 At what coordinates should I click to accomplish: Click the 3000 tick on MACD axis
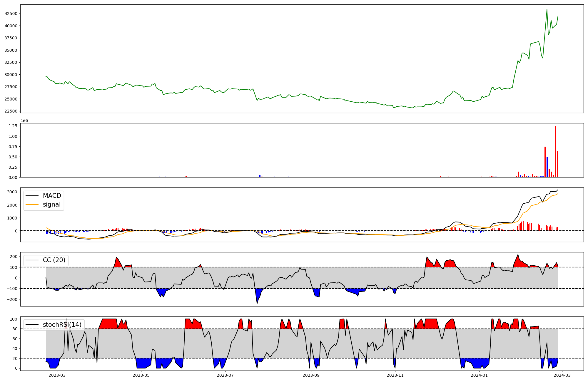click(x=12, y=192)
